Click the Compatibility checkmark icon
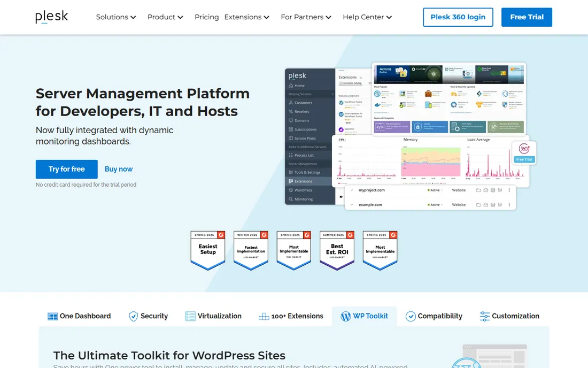This screenshot has height=368, width=588. [411, 317]
